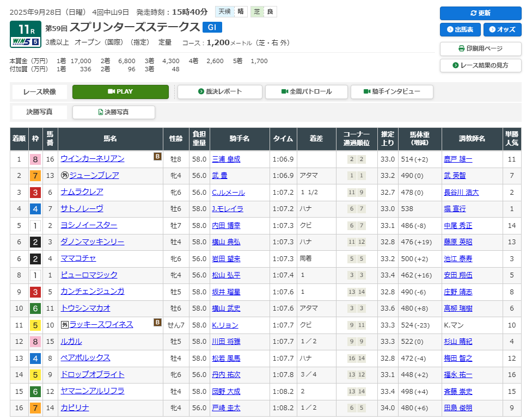The image size is (526, 420).
Task: Open horse ナムラクレア profile
Action: tap(82, 192)
